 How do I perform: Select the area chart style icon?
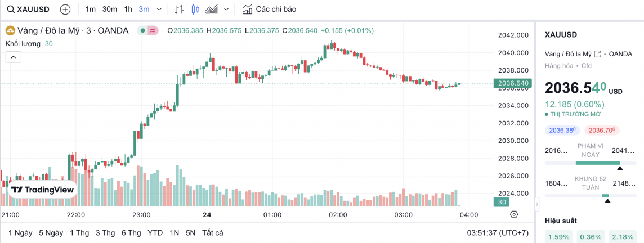(212, 10)
